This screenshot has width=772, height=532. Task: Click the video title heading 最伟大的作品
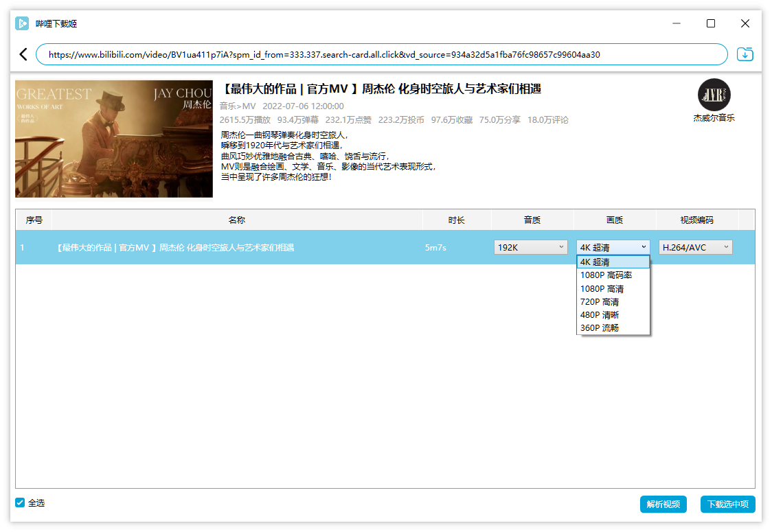pos(381,89)
